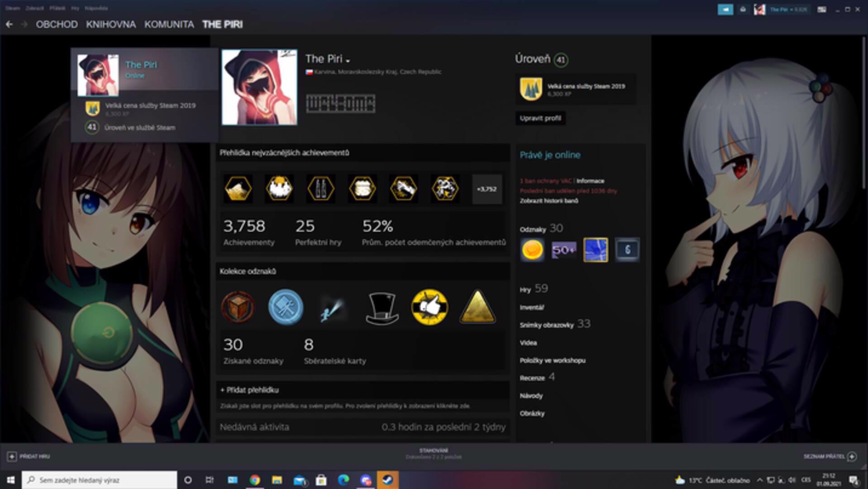Viewport: 868px width, 489px height.
Task: Click the profile level 41 circle
Action: 561,60
